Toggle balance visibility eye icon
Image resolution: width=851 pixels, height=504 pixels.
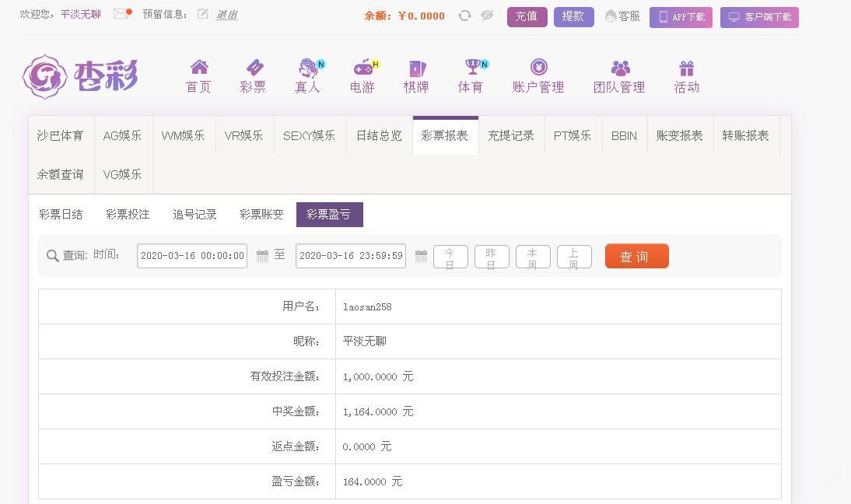click(487, 16)
